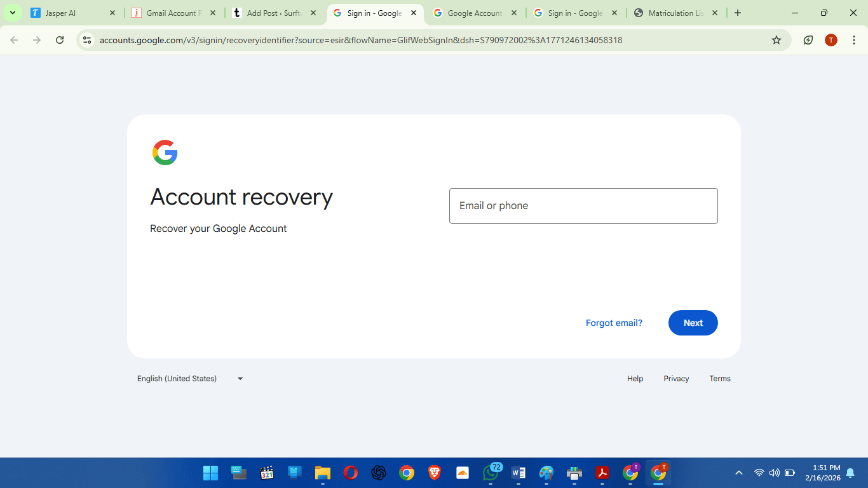Open the Chrome three-dot menu
Viewport: 868px width, 488px height.
tap(854, 40)
